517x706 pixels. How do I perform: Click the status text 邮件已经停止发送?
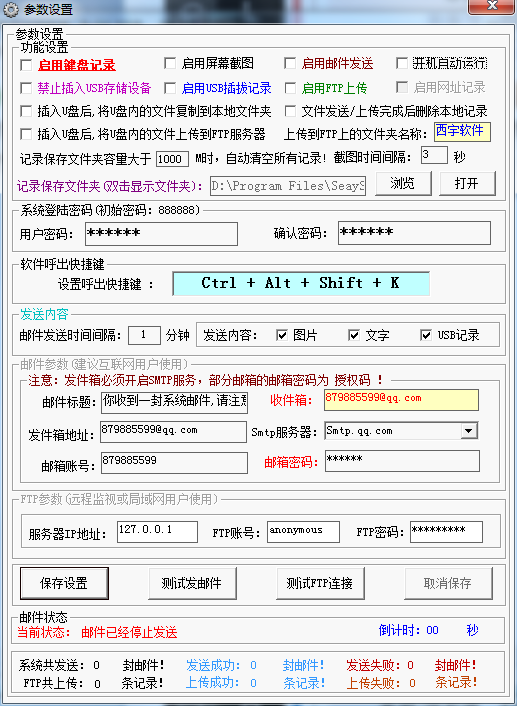(129, 633)
